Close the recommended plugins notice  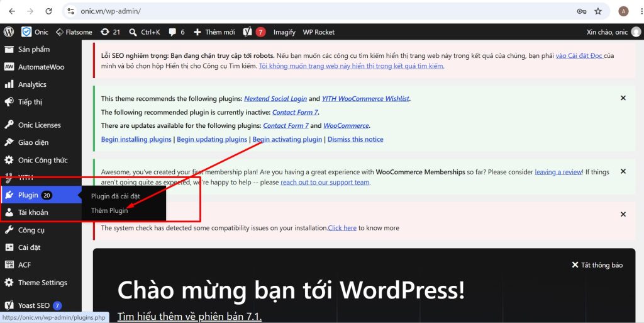[x=623, y=98]
